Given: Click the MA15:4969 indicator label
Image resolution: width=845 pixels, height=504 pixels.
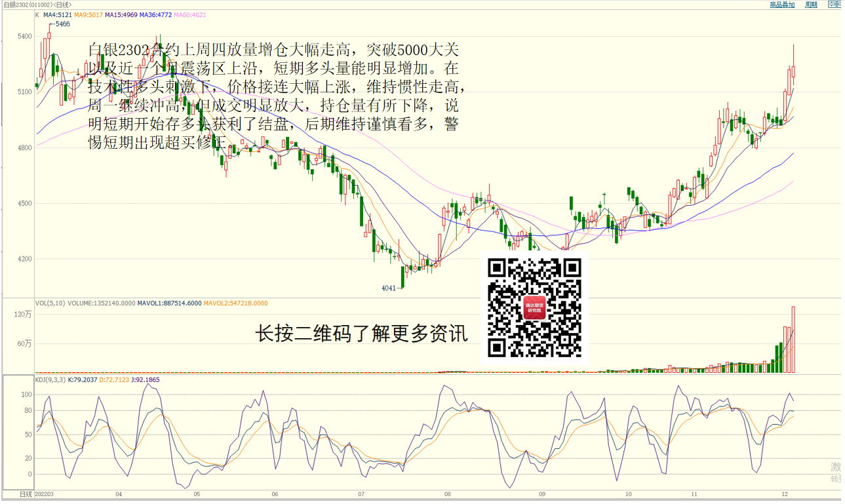Looking at the screenshot, I should 120,14.
